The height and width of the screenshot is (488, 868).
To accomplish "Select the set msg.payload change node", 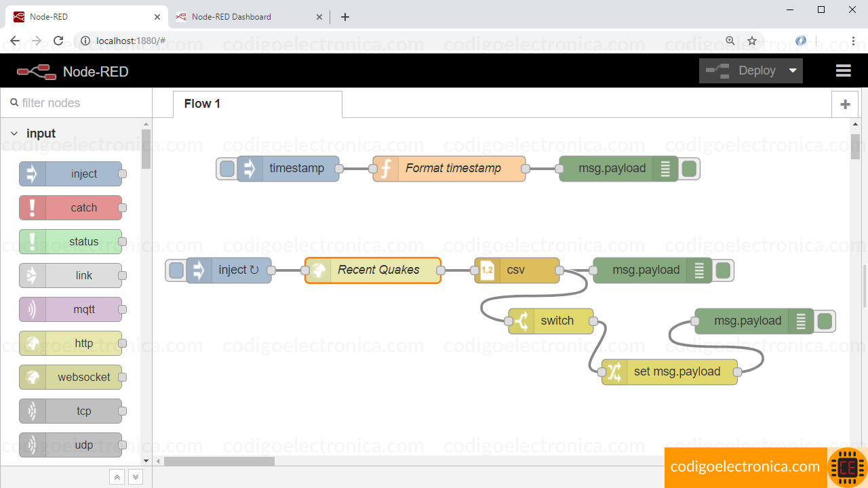I will 669,372.
